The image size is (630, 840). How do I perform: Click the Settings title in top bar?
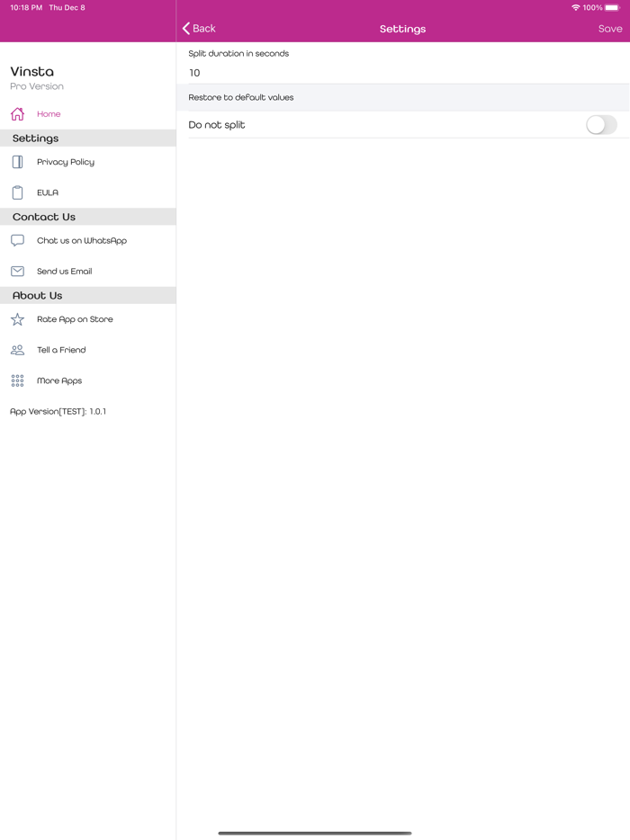(402, 29)
